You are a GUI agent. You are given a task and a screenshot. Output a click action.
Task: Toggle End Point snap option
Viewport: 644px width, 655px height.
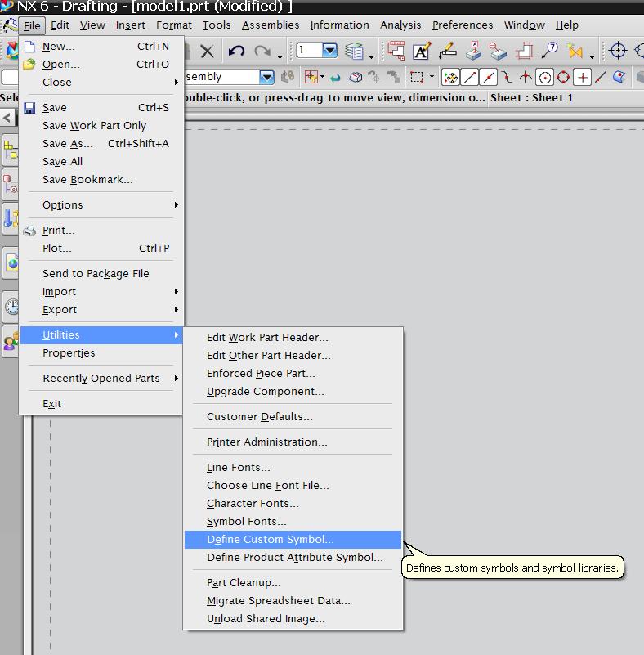(x=470, y=78)
